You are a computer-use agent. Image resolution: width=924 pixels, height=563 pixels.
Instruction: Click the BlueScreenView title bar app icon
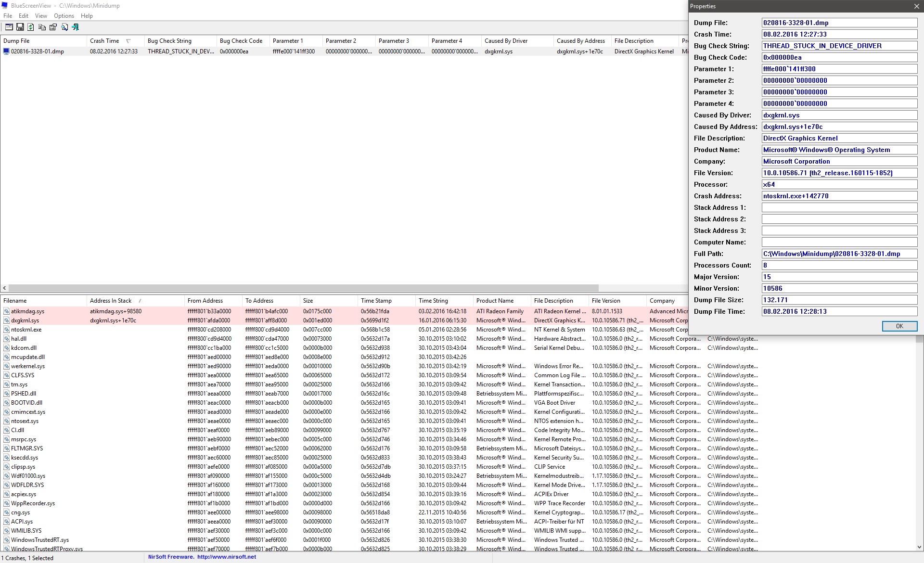[4, 6]
